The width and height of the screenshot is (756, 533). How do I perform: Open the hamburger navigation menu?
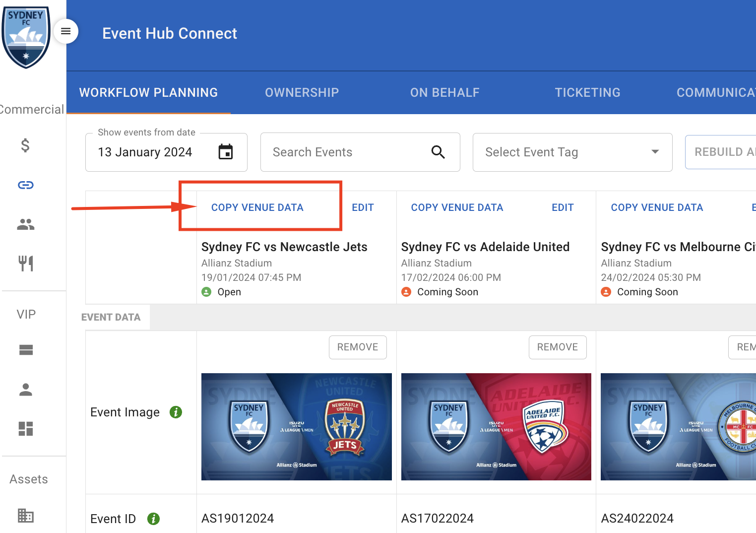coord(65,31)
